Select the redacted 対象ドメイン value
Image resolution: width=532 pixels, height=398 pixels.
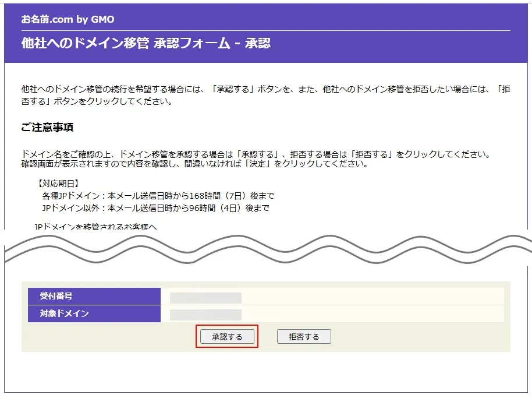click(x=205, y=315)
